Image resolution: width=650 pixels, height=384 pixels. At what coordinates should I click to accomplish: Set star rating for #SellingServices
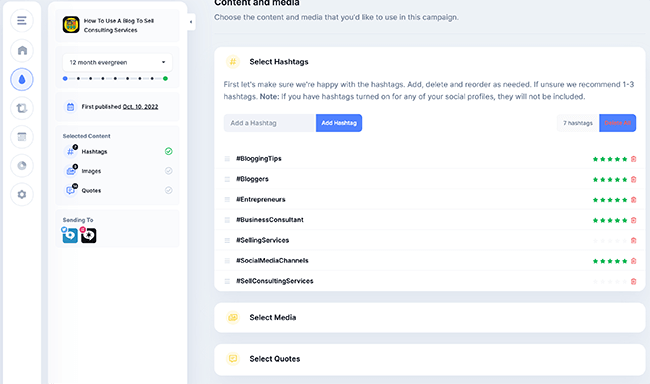coord(610,241)
